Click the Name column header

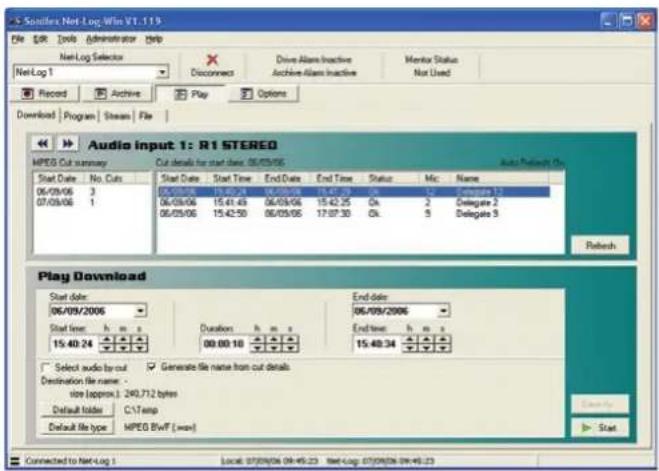[500, 179]
